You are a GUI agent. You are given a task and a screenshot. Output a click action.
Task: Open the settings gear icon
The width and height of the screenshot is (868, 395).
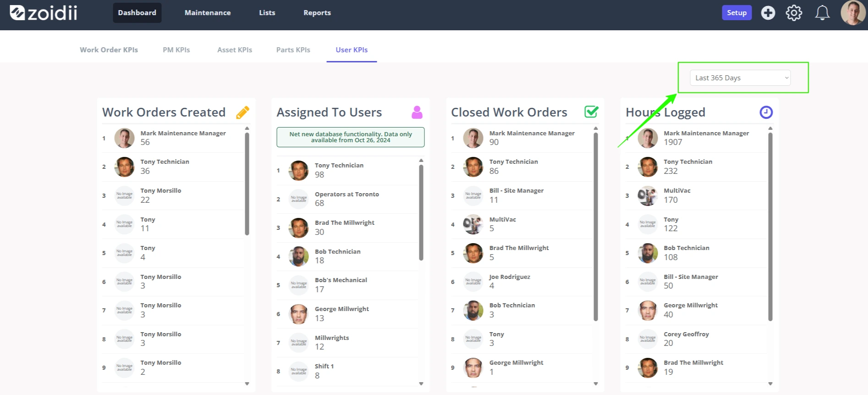(x=794, y=13)
